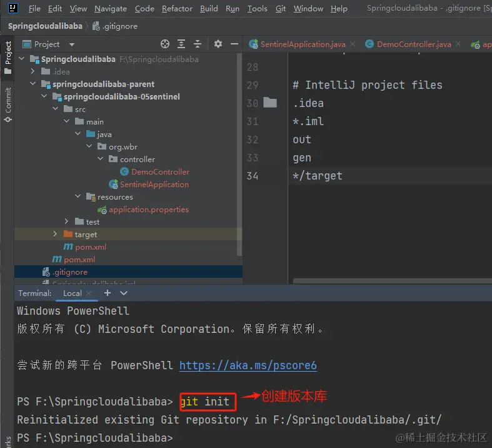Toggle the Commit tool window sidebar tab
Viewport: 492px width, 448px height.
click(x=8, y=105)
